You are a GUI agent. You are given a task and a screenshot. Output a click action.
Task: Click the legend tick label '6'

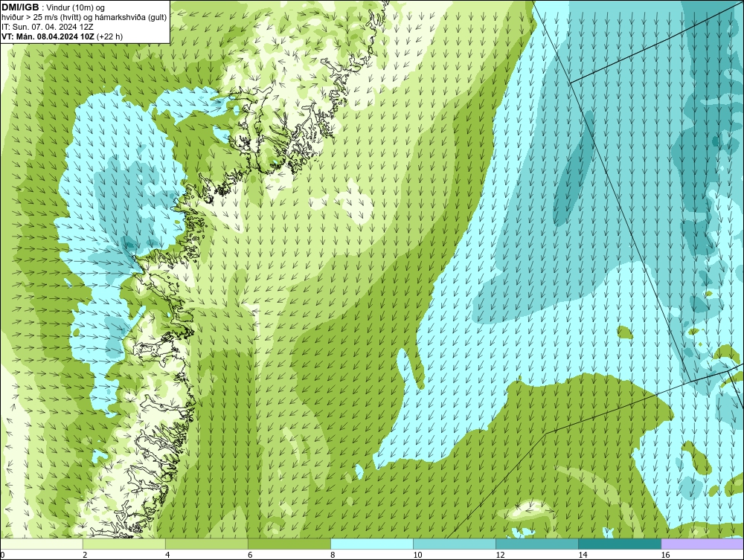click(x=250, y=555)
